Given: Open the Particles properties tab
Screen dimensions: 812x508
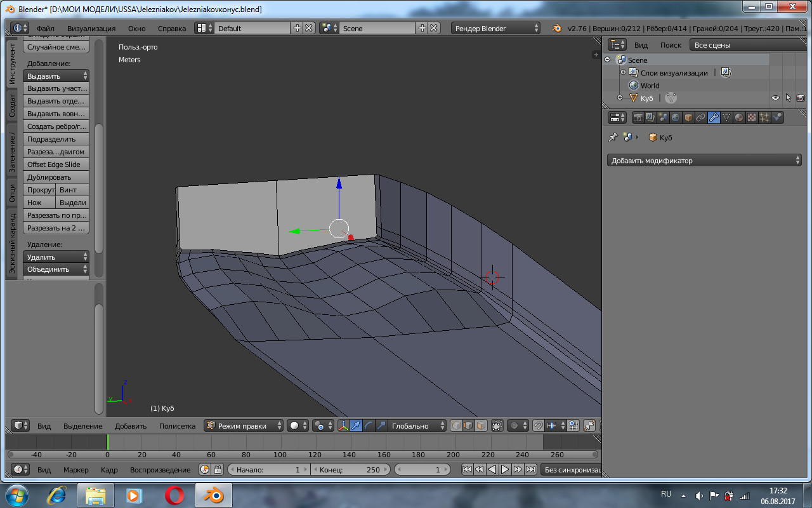Looking at the screenshot, I should [x=764, y=117].
